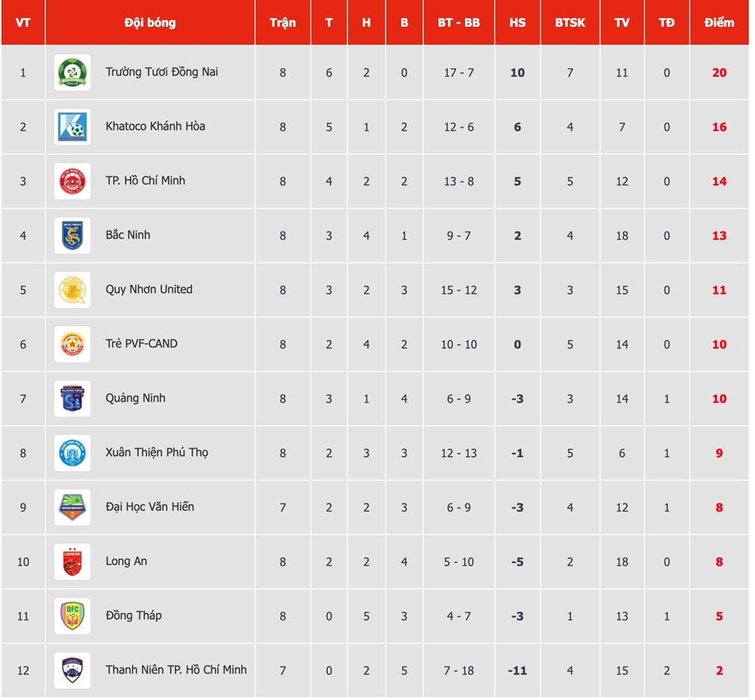Click the Trường Tươi Đồng Nai team logo
The width and height of the screenshot is (755, 700).
pos(72,72)
